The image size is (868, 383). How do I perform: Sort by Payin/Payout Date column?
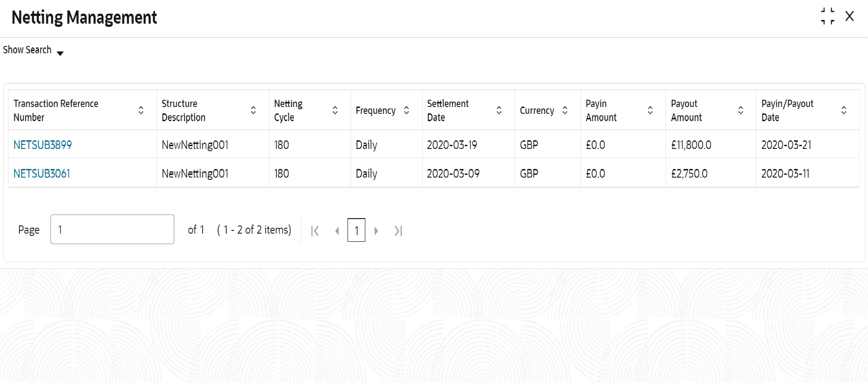(x=844, y=110)
